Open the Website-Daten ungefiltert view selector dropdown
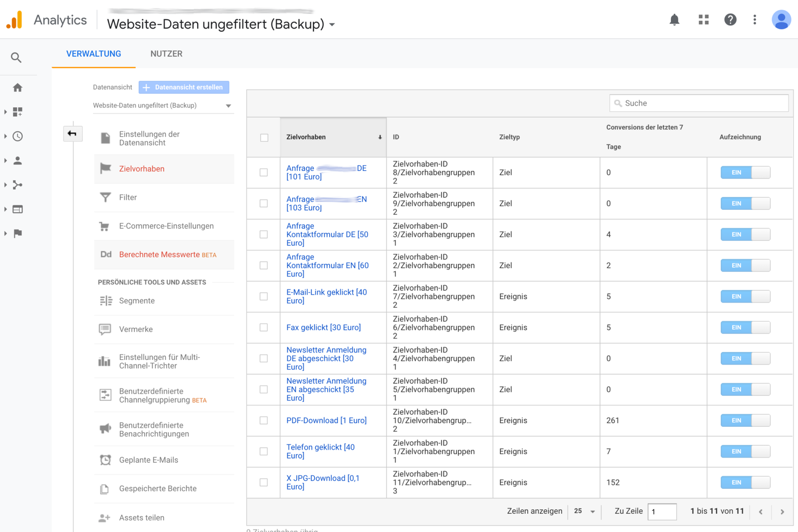 coord(163,106)
